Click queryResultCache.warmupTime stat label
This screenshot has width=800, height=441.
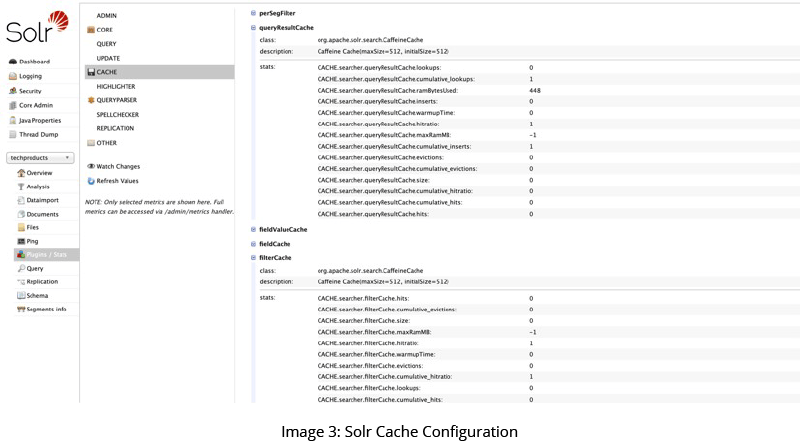pos(386,113)
